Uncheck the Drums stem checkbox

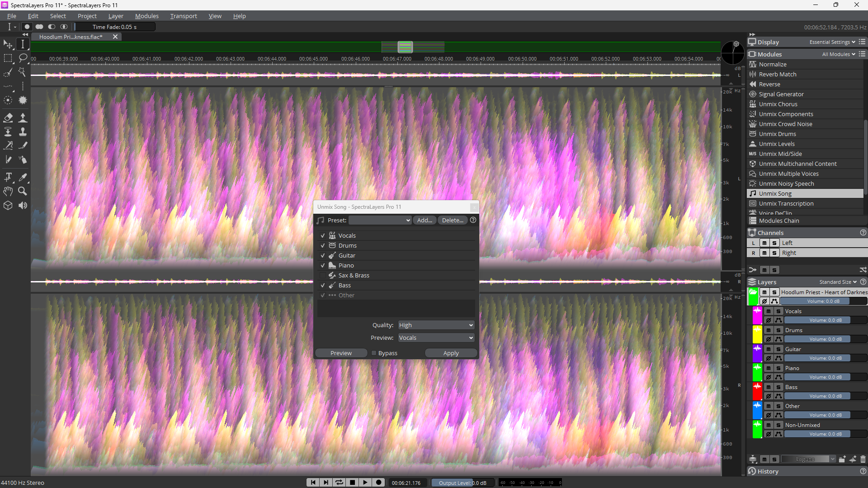tap(323, 245)
